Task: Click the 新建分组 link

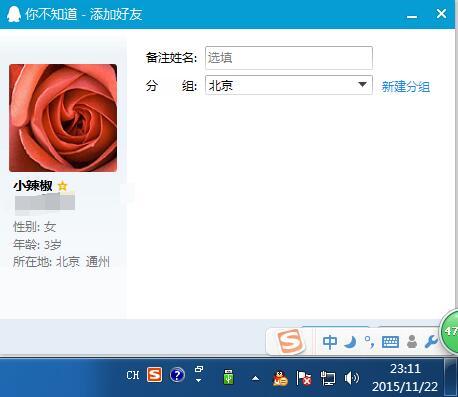Action: pos(406,87)
